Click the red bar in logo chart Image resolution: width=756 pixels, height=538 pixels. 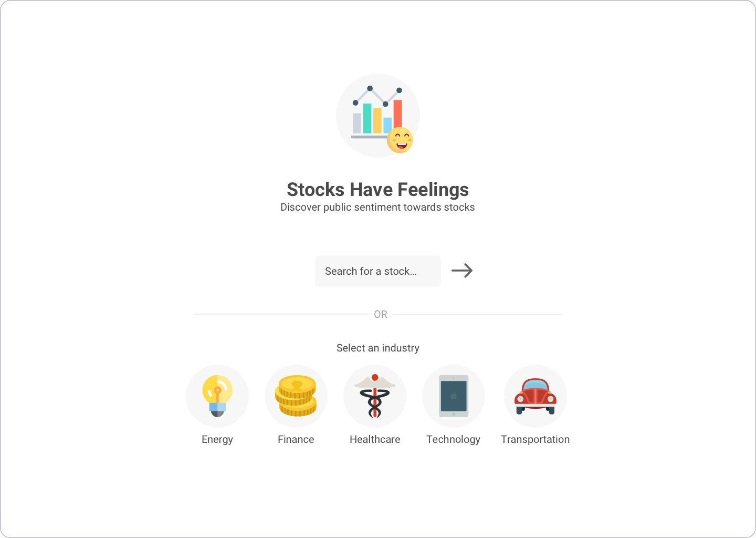pos(398,114)
